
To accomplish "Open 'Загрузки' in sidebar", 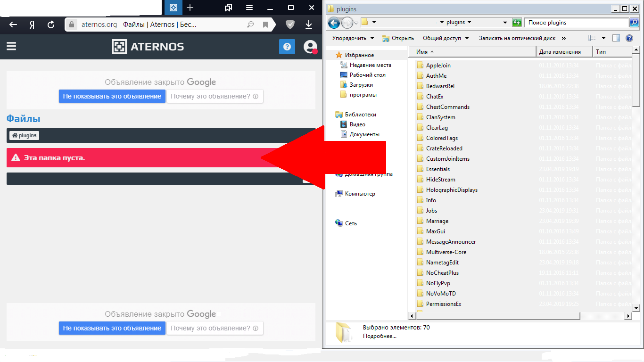I will tap(361, 85).
